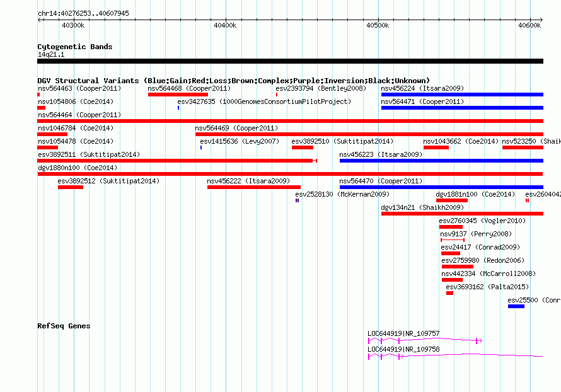Open LOC644919|NR_109757 gene label

tap(403, 333)
